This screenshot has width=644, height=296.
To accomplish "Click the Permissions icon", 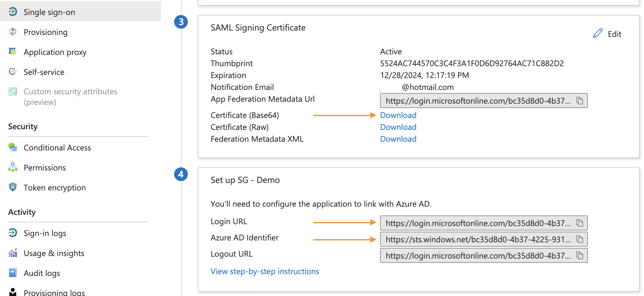I will click(13, 167).
